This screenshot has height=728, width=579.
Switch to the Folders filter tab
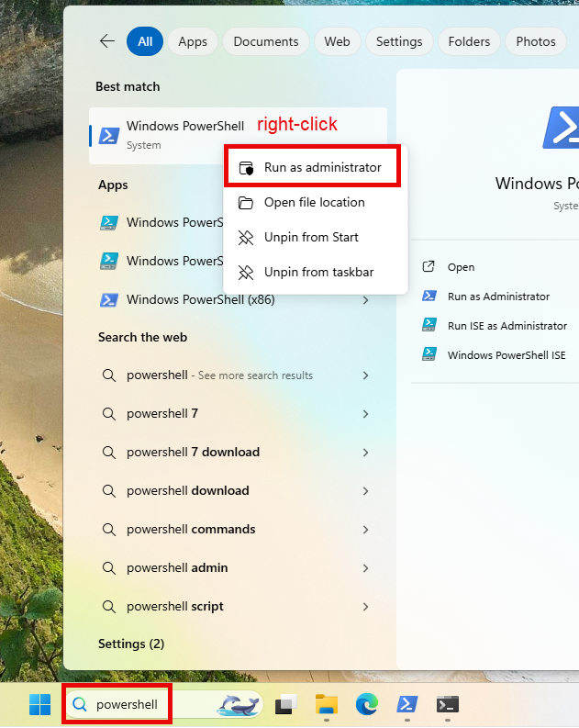pyautogui.click(x=469, y=41)
